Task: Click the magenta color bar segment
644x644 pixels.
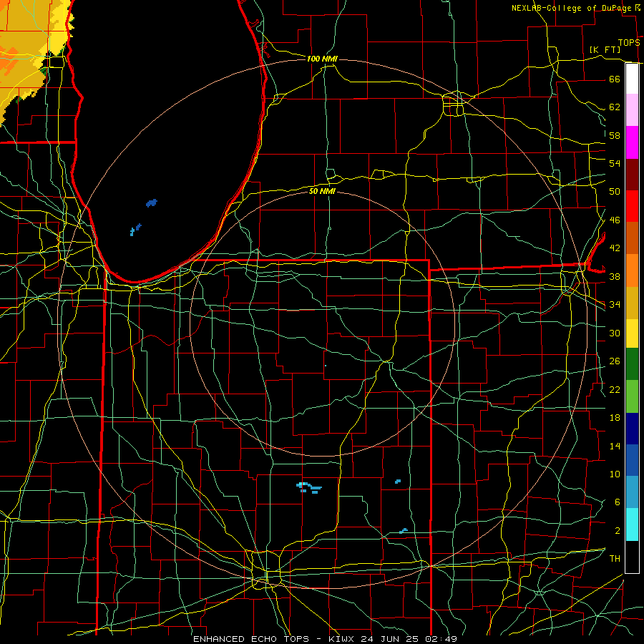Action: click(x=632, y=142)
